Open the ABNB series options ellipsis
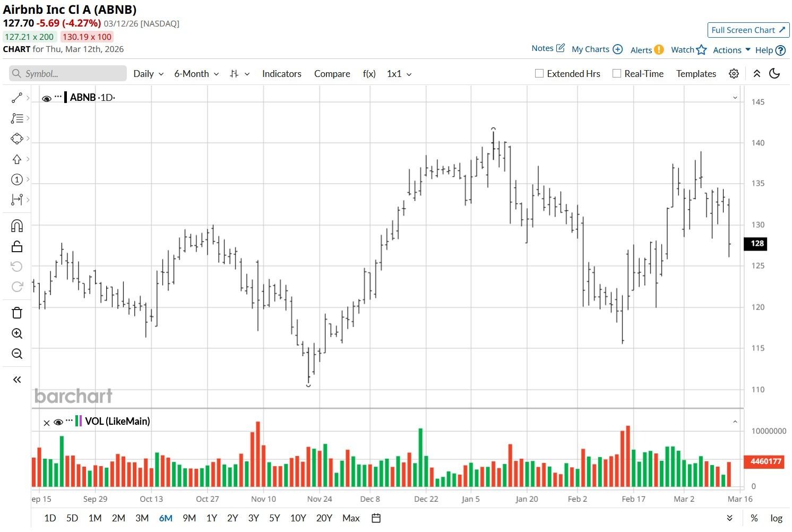 click(x=58, y=97)
